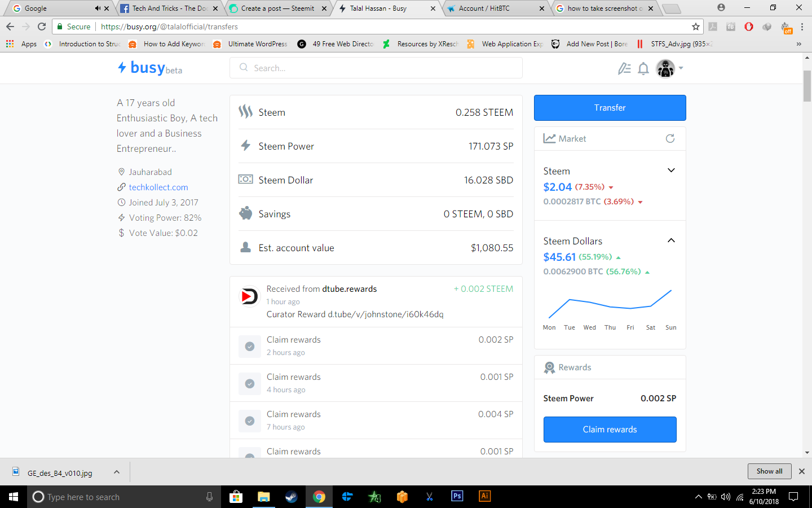Click the Est. account value person icon

pyautogui.click(x=245, y=247)
